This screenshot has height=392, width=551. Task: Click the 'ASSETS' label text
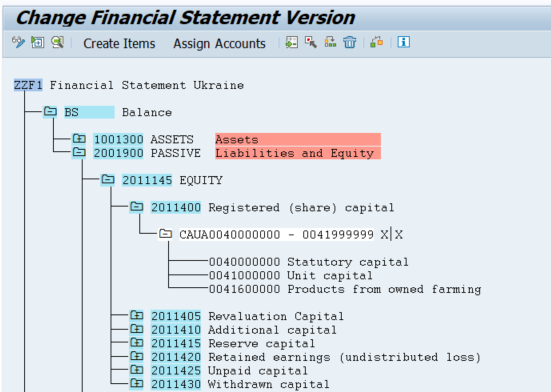[x=172, y=139]
